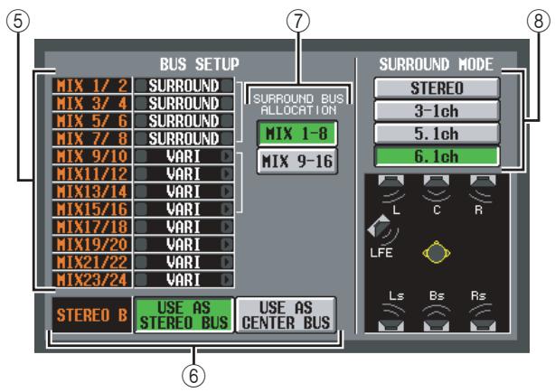
Task: Click right arrow of MIX 9/10 bus type
Action: pyautogui.click(x=227, y=156)
